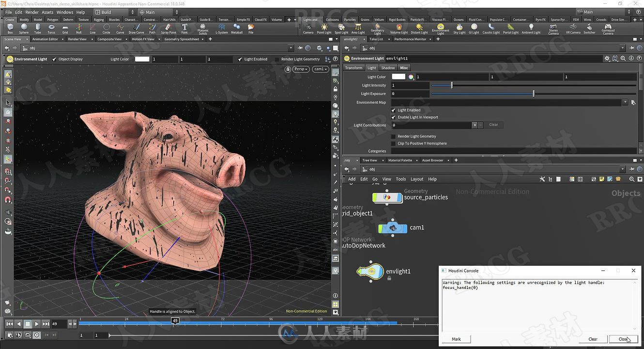Image resolution: width=644 pixels, height=349 pixels.
Task: Add a VR Camera
Action: pyautogui.click(x=573, y=29)
